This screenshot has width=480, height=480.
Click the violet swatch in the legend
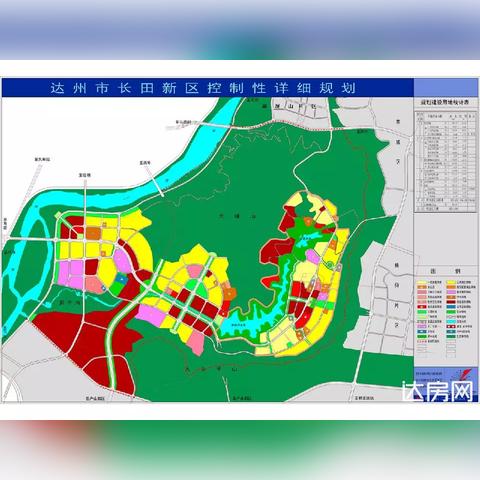[451, 292]
